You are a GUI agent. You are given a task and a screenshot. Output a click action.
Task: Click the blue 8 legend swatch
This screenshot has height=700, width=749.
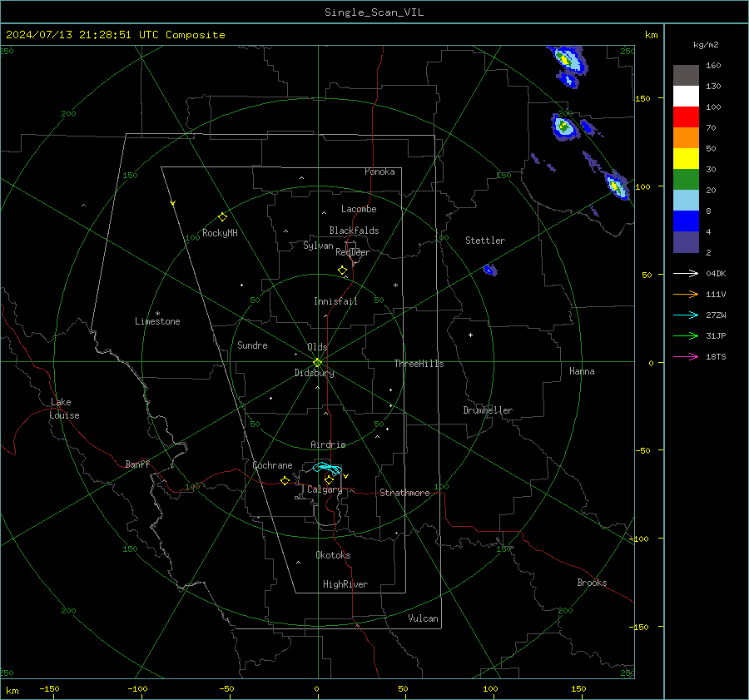686,221
